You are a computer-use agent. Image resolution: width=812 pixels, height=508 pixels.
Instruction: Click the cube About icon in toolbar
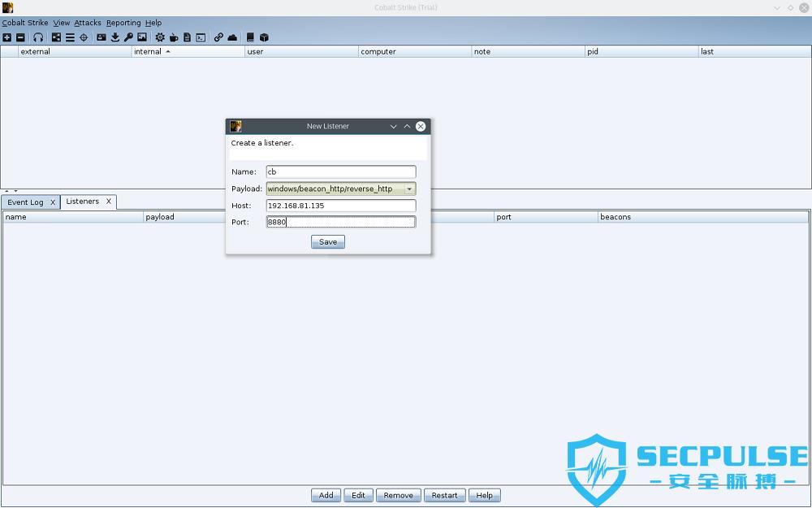click(x=264, y=37)
